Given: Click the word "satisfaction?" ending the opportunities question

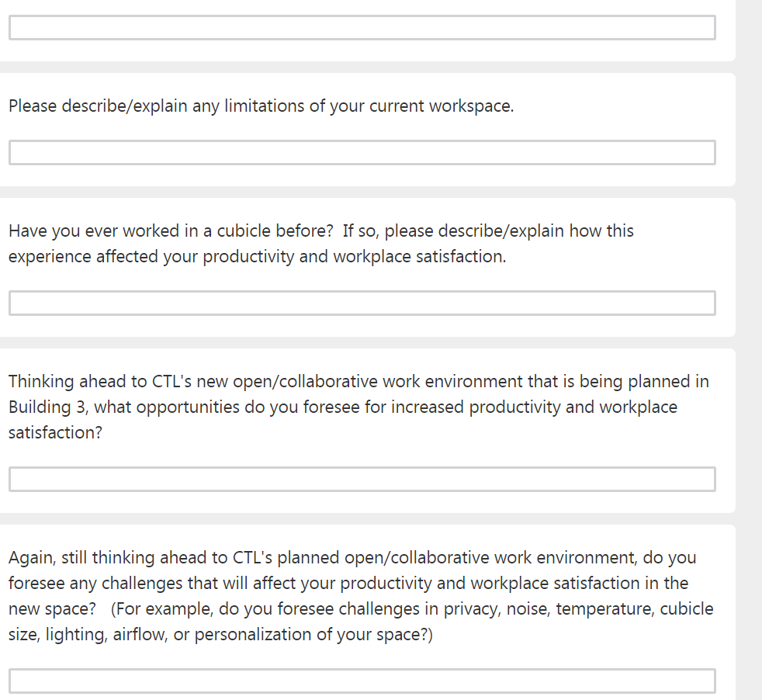Looking at the screenshot, I should pyautogui.click(x=55, y=433).
